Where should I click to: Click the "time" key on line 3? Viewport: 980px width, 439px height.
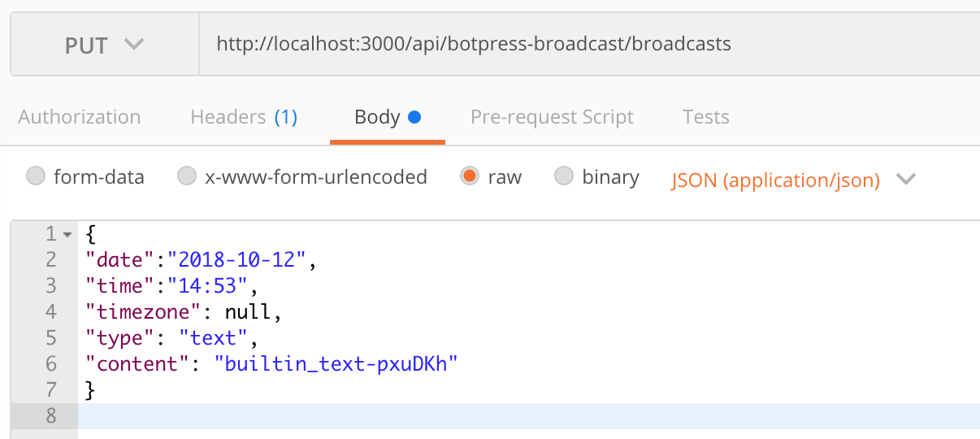coord(119,286)
